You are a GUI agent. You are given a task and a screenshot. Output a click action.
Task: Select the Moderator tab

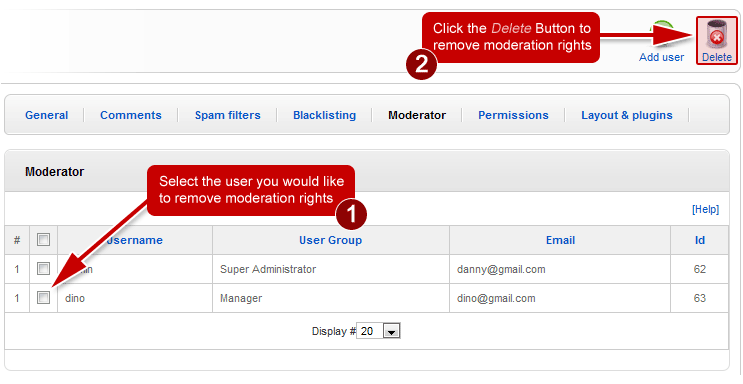click(417, 115)
